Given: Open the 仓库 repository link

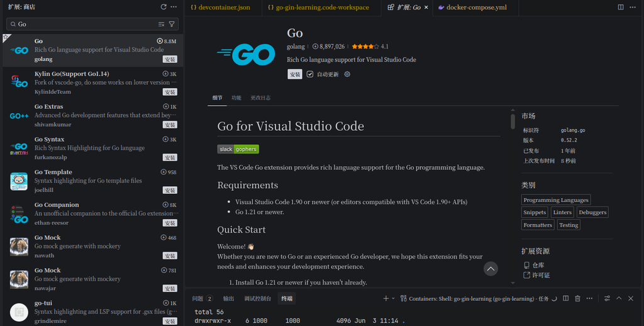Looking at the screenshot, I should pos(534,266).
